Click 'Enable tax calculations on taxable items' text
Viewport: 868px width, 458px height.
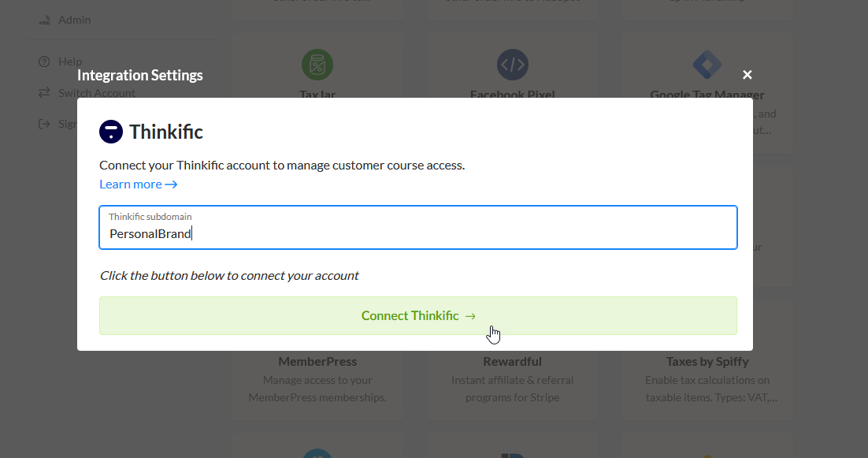[x=711, y=389]
